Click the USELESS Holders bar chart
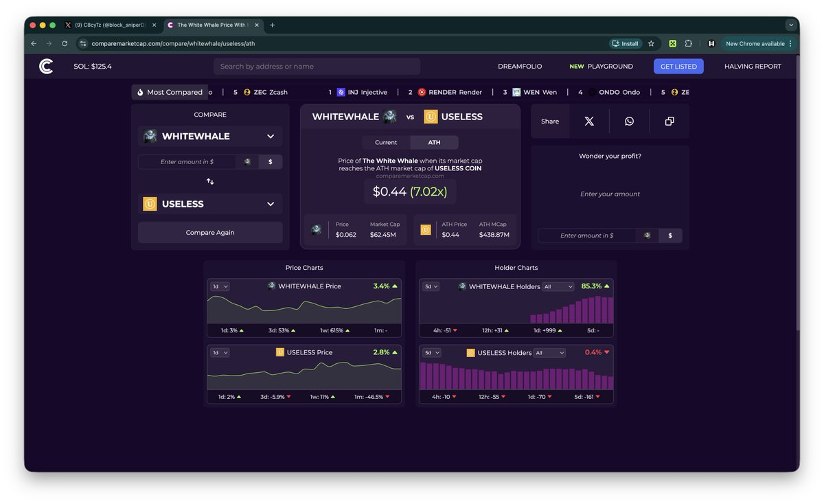Viewport: 824px width, 504px height. 516,376
